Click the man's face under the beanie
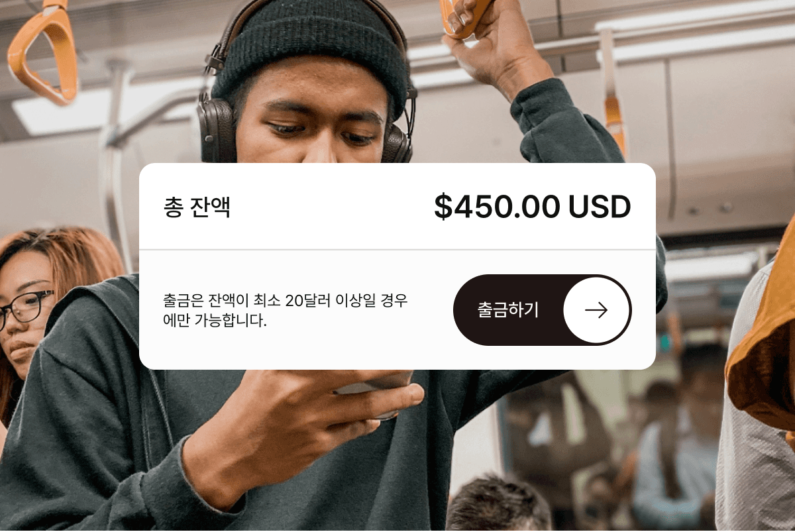This screenshot has width=795, height=532. coord(312,123)
